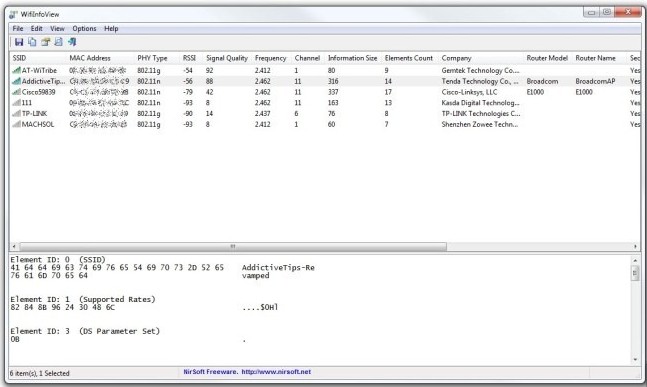This screenshot has width=647, height=387.
Task: Sort by the RSSI column header
Action: tap(189, 58)
